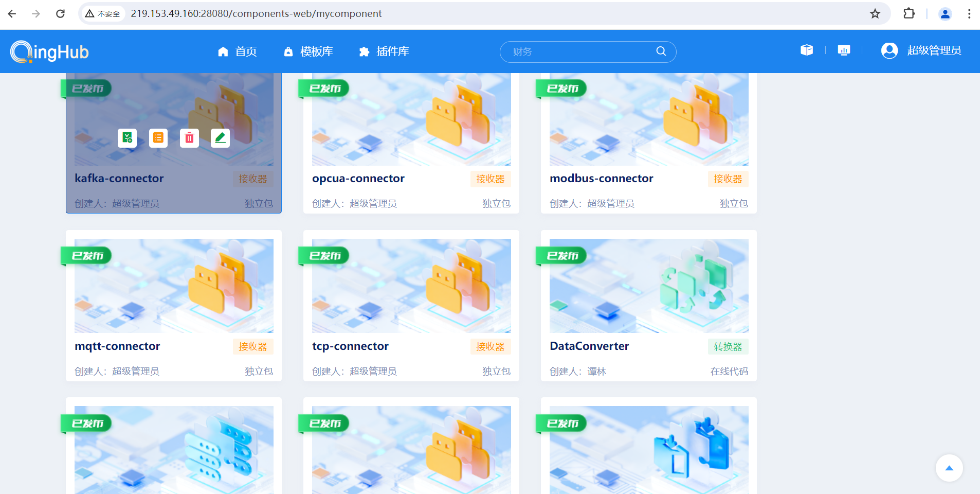Click the 接收器 tag on tcp-connector
Screen dimensions: 980x494
pyautogui.click(x=491, y=347)
